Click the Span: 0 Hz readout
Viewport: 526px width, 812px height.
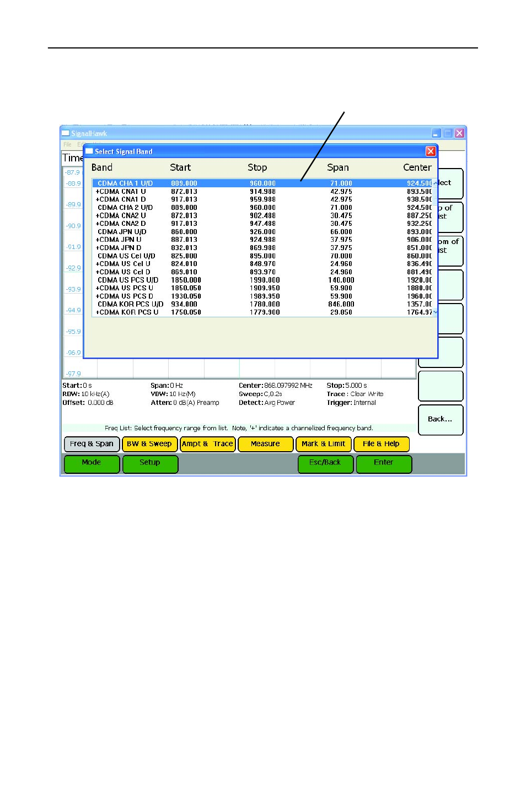point(167,386)
